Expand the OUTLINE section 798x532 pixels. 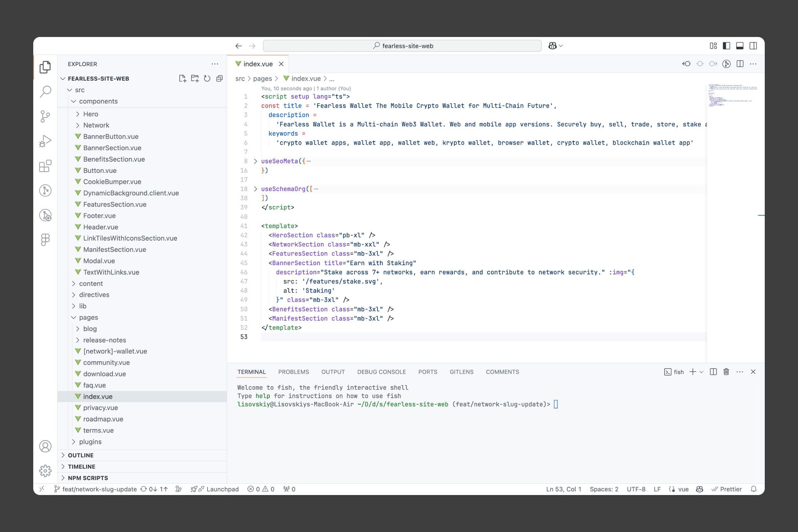tap(142, 456)
